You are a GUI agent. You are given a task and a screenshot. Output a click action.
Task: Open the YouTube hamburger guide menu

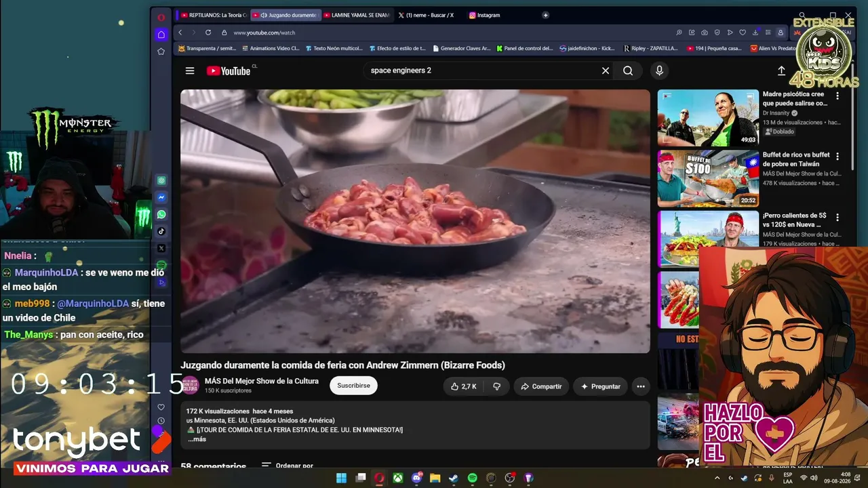(190, 70)
